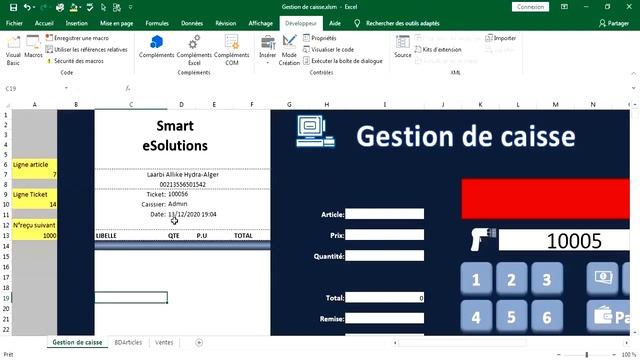Viewport: 640px width, 360px height.
Task: Click Kits d'extension
Action: 438,49
